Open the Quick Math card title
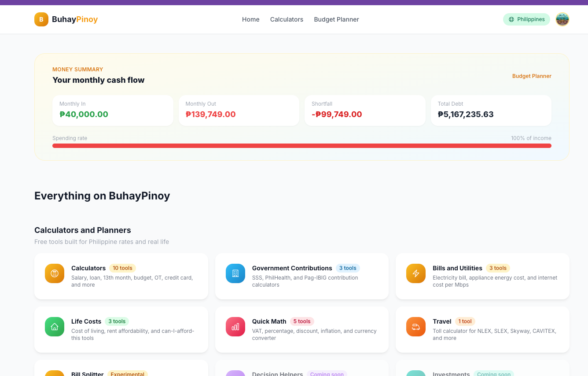The height and width of the screenshot is (376, 588). (x=269, y=321)
